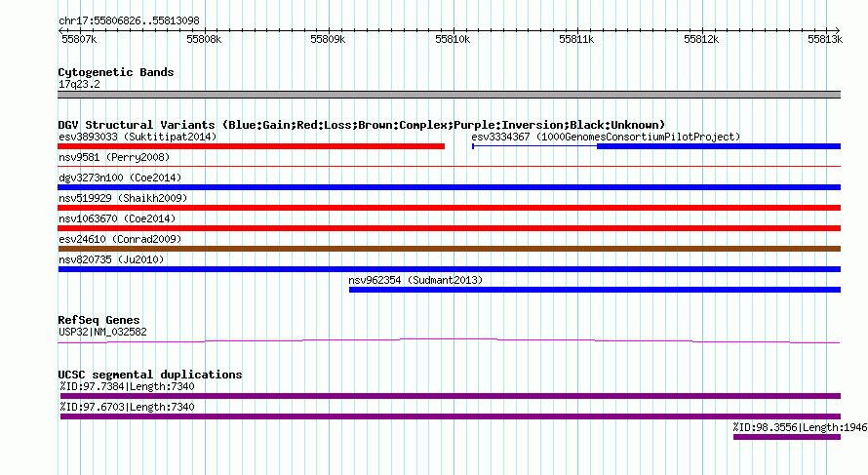This screenshot has width=868, height=475.
Task: Select the 17q23.2 band label
Action: (x=79, y=84)
